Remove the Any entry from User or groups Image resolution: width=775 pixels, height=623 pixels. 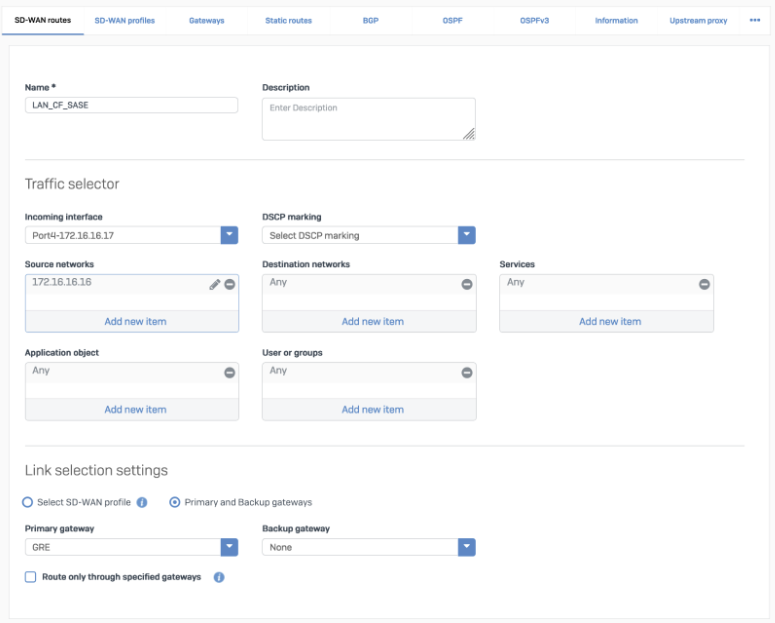pos(467,373)
